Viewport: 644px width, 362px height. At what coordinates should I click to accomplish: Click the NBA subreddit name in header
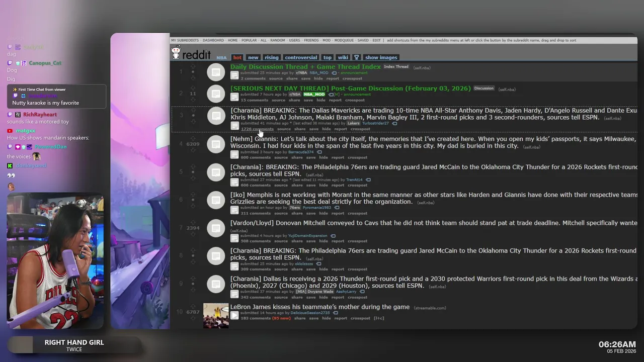point(221,58)
